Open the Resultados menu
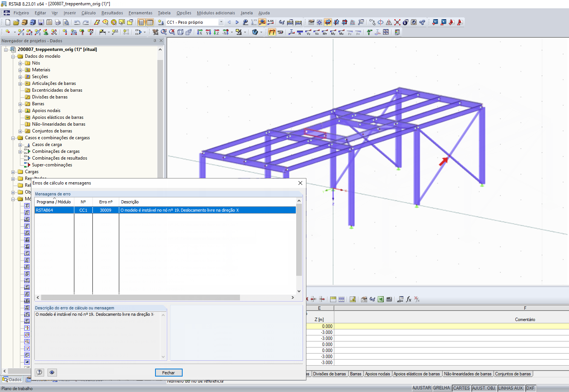This screenshot has height=392, width=569. (x=112, y=13)
